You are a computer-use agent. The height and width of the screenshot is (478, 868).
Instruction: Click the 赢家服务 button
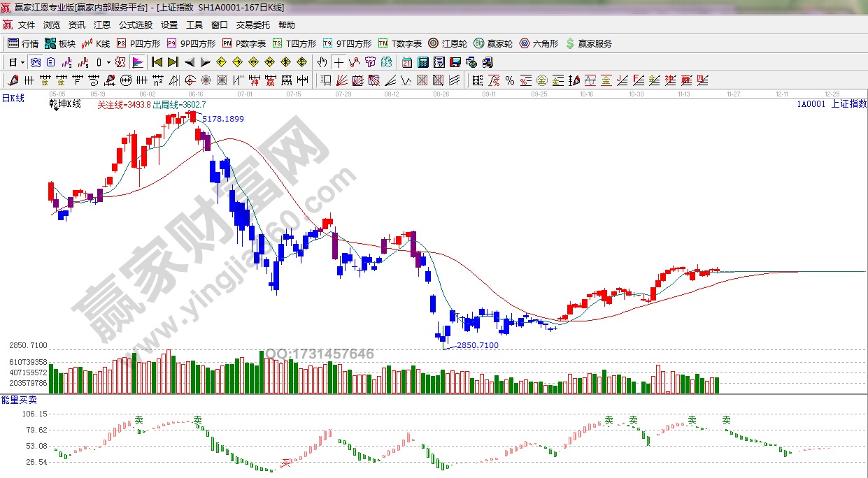[x=588, y=43]
